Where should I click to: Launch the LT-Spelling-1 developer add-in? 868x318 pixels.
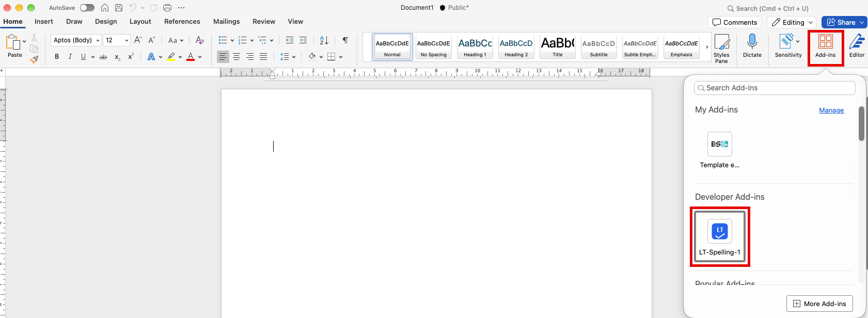click(x=720, y=237)
